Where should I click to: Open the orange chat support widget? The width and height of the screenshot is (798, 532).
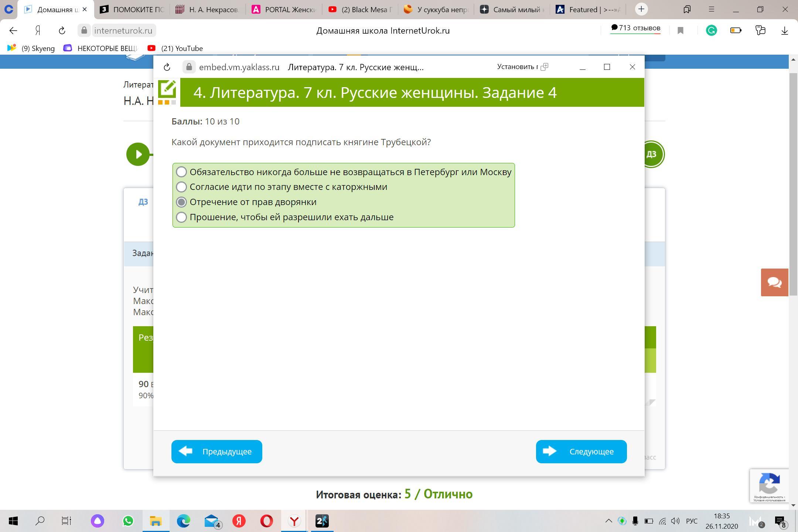[x=774, y=283]
